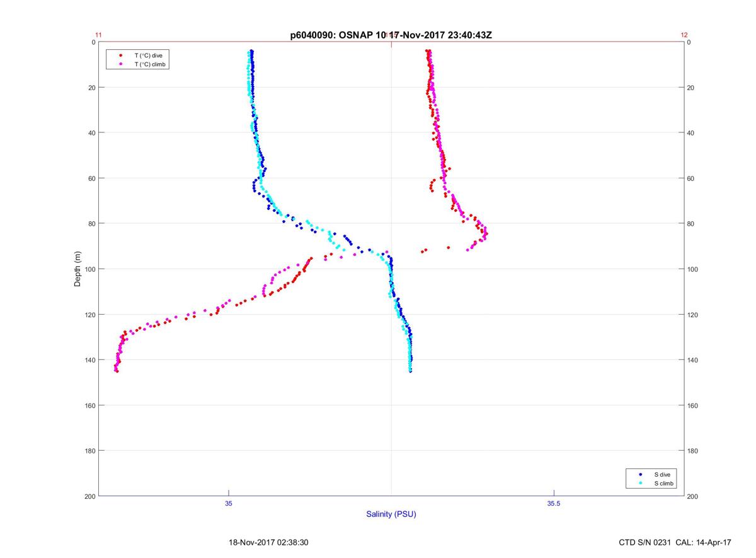Click the blue marker beside 'S dive'

(640, 474)
